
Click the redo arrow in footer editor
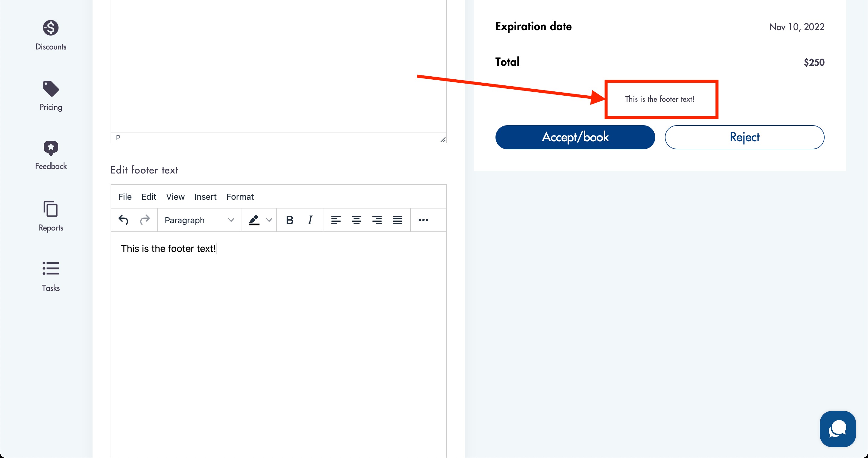point(145,220)
